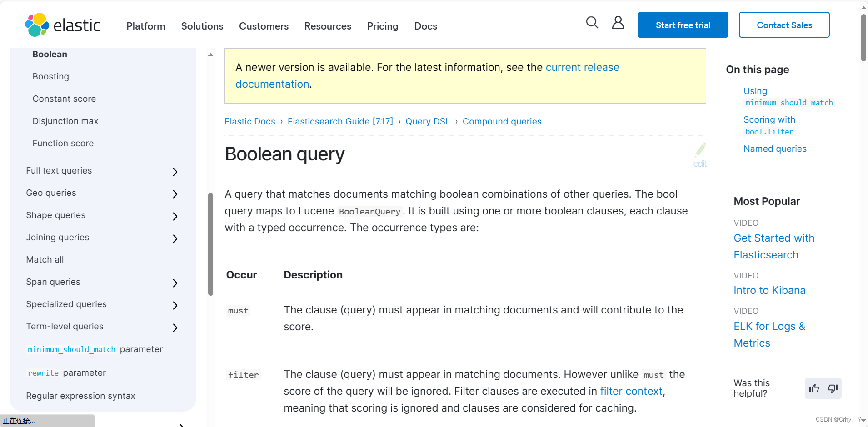Viewport: 868px width, 427px height.
Task: Jump to Using minimum_should_match section
Action: click(788, 97)
